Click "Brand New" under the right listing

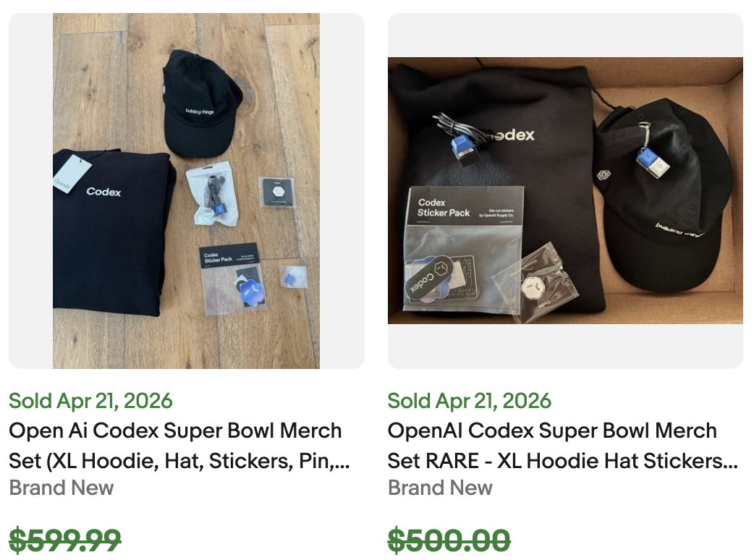coord(440,488)
